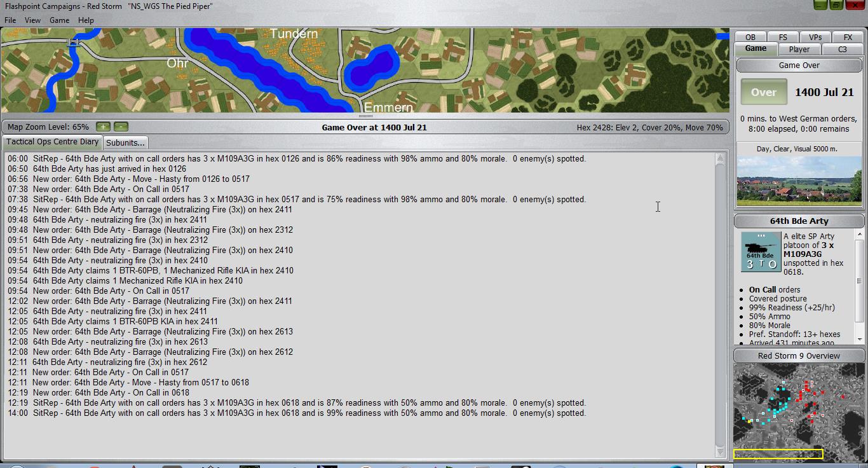Select the 12:05 claims 1 BTR-60PB KIA entry
Image resolution: width=868 pixels, height=468 pixels.
[112, 321]
